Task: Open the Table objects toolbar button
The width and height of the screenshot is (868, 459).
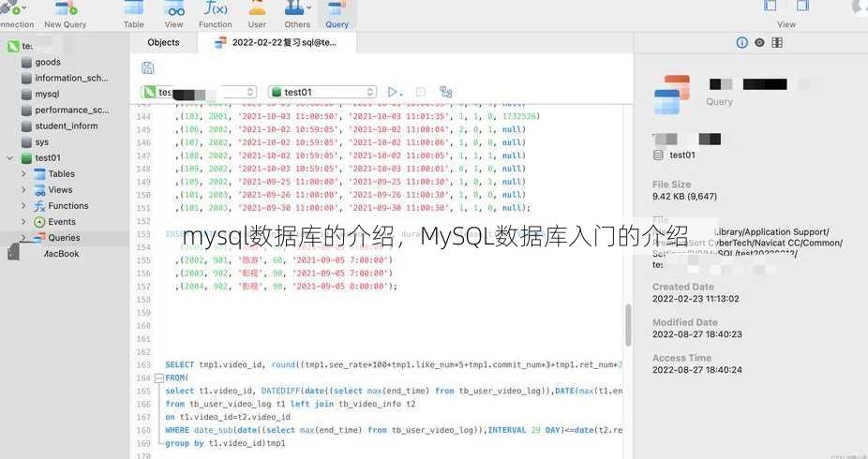Action: click(x=133, y=15)
